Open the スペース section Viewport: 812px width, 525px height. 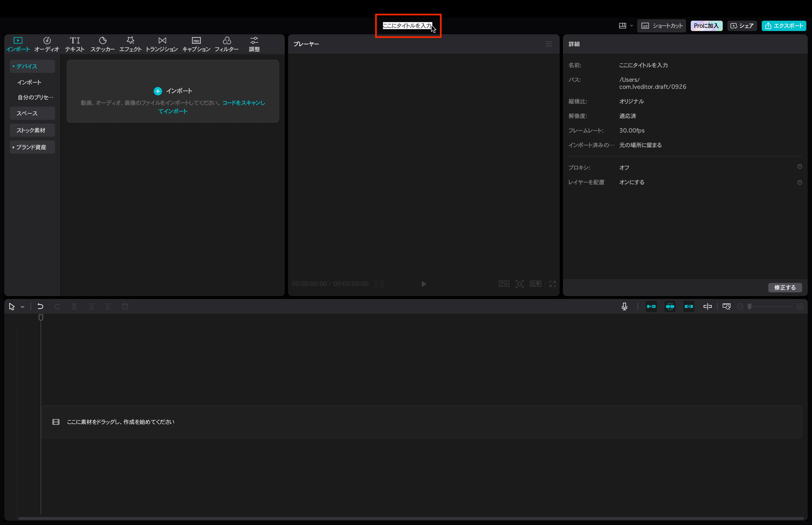32,113
